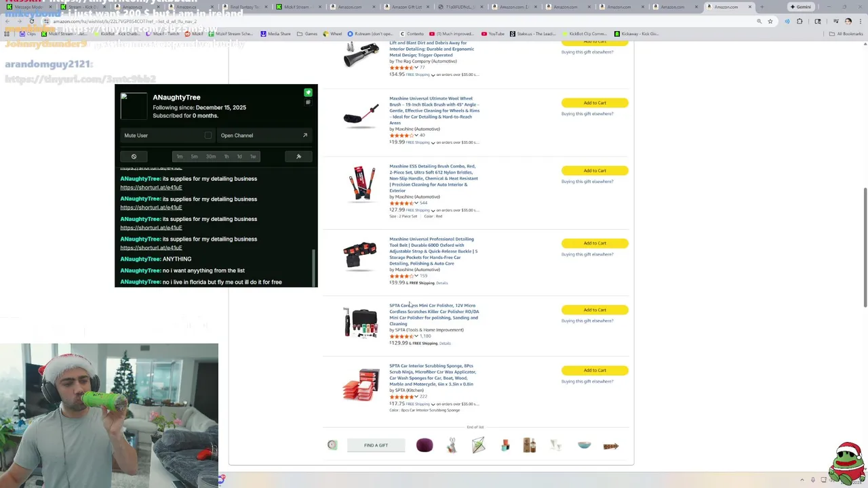Click 'Buying this gift elsewhere?' under Wool Brush
The width and height of the screenshot is (868, 488).
pos(587,114)
